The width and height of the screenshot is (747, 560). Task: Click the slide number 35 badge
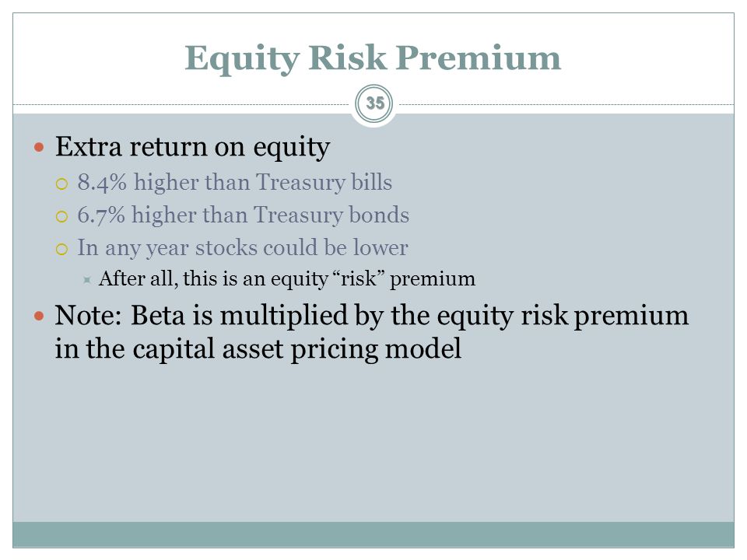tap(374, 103)
